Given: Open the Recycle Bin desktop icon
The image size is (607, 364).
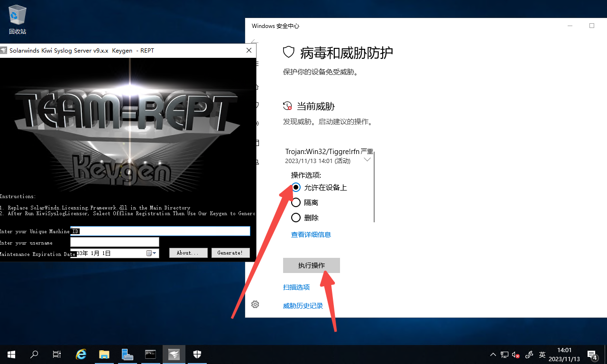Looking at the screenshot, I should pos(18,20).
